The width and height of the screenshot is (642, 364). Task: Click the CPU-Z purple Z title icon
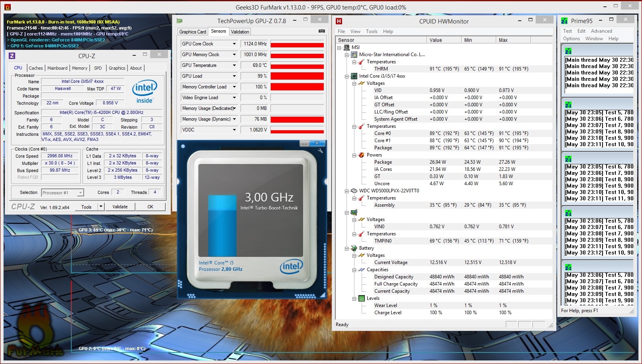pos(12,56)
